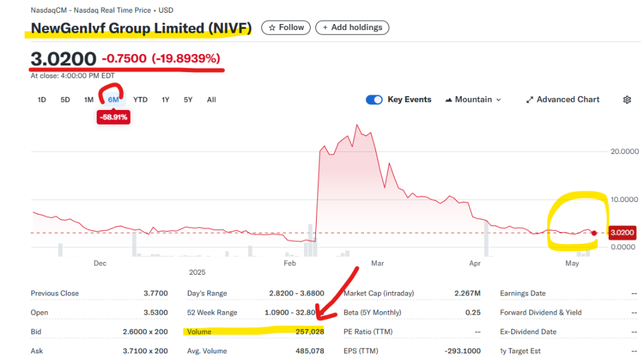Select the 1M time range tab
The height and width of the screenshot is (360, 644).
click(x=89, y=100)
